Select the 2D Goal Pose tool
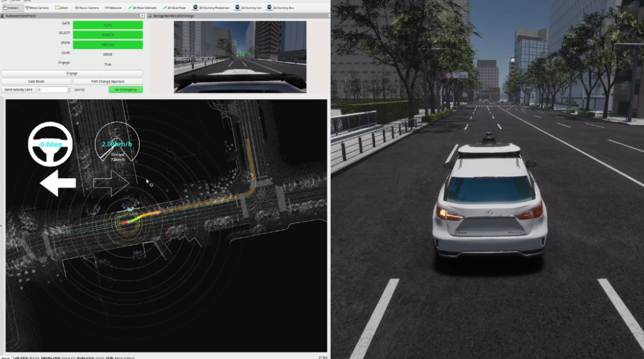Screen dimensions: 644x359 coord(174,8)
